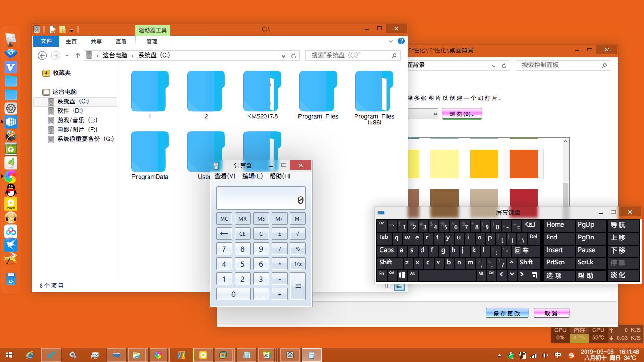The height and width of the screenshot is (362, 644).
Task: Click the Back arrow in File Explorer
Action: [42, 56]
